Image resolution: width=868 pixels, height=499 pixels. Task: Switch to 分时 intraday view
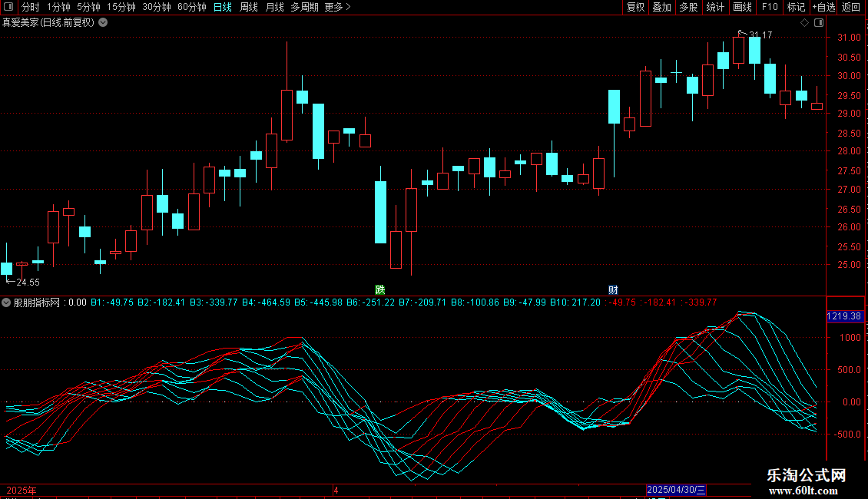tap(31, 7)
